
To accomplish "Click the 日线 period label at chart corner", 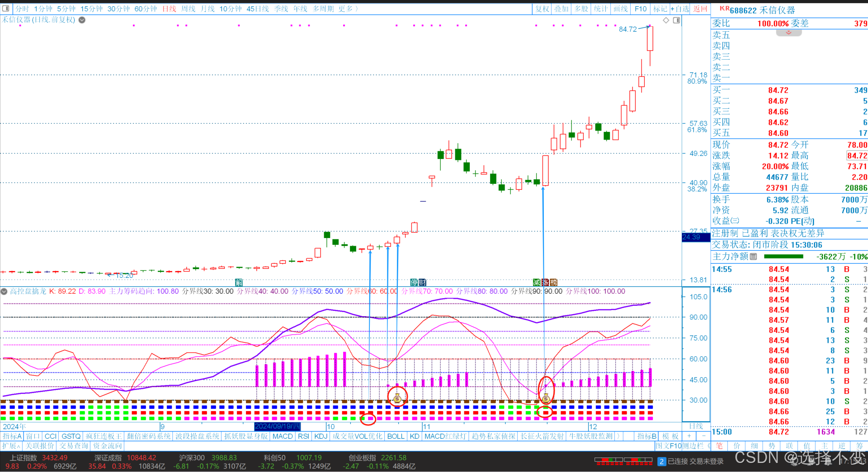I will (x=696, y=426).
